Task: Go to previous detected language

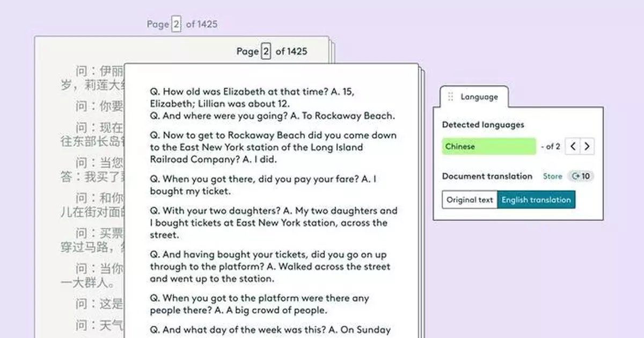Action: click(x=573, y=146)
